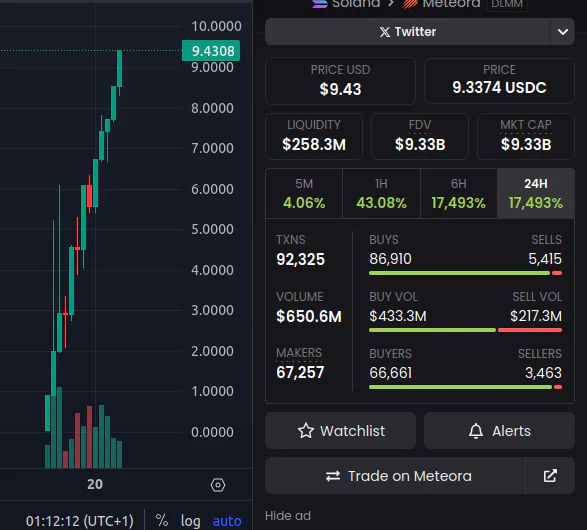Click the MKT CAP $9.33B box
The width and height of the screenshot is (587, 530).
click(x=526, y=137)
